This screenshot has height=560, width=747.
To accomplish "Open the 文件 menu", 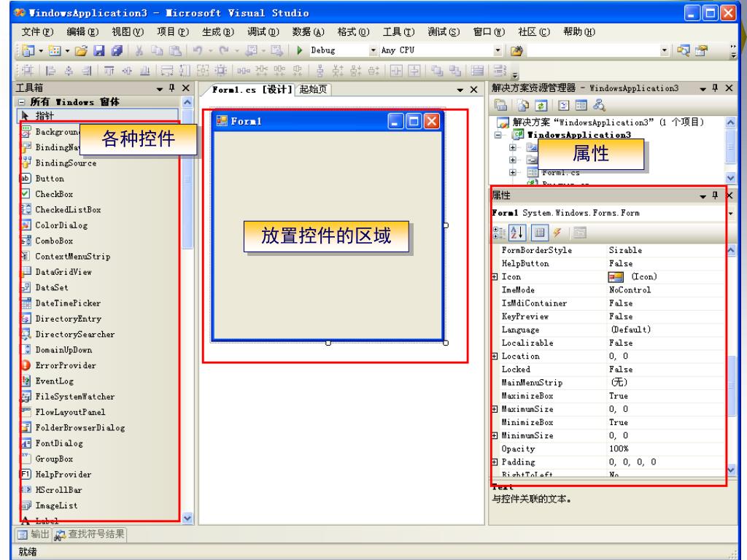I will [x=37, y=32].
